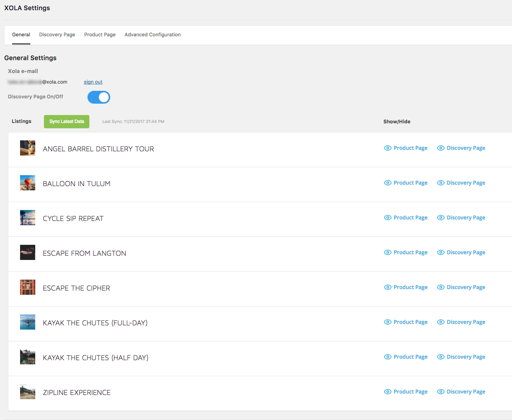Click the Kayak the Chutes (Full-Day) thumbnail
Screen dimensions: 512x420
click(28, 322)
